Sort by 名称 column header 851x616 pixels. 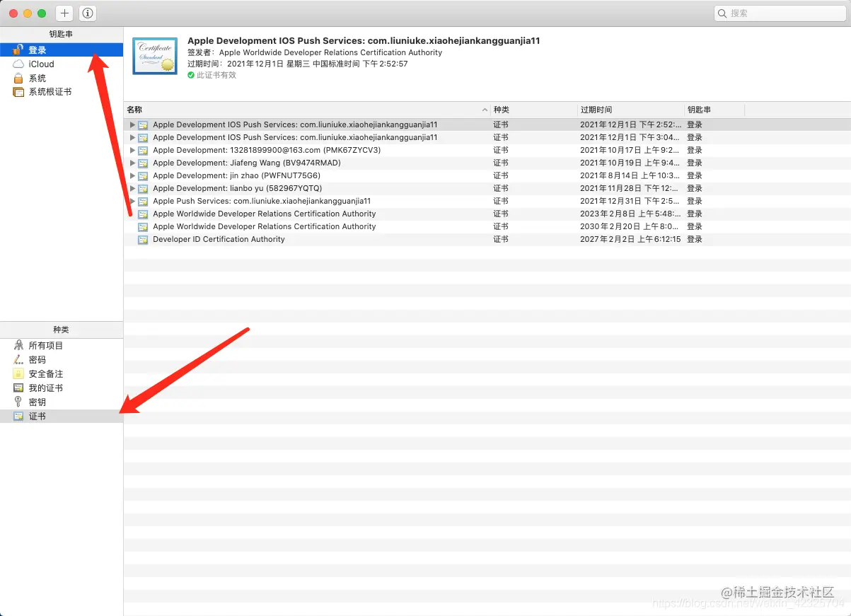coord(307,110)
